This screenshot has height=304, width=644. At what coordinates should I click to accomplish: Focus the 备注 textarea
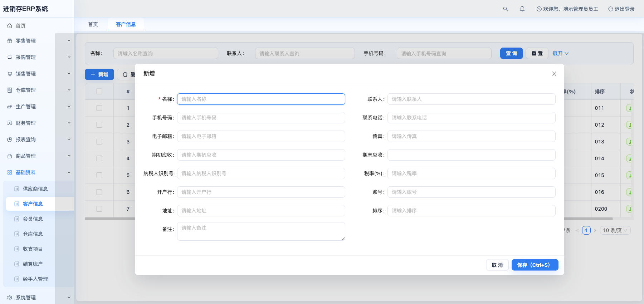(x=261, y=231)
